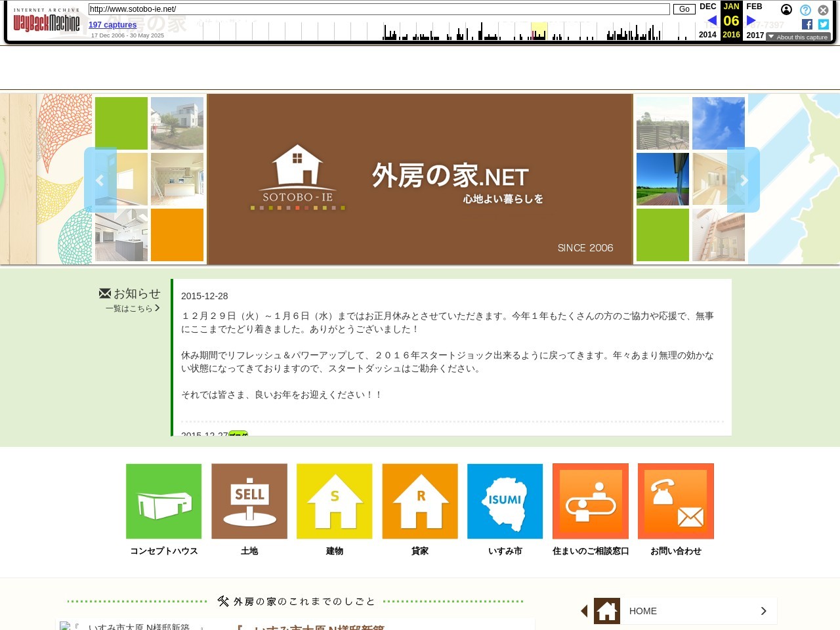
Task: Open the orange R rental house icon
Action: (x=420, y=501)
